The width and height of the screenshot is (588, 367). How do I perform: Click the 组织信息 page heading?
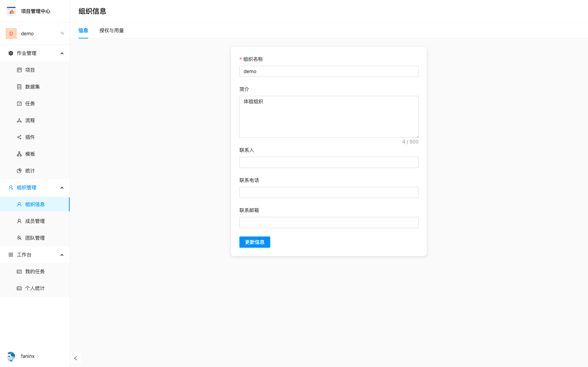point(92,11)
